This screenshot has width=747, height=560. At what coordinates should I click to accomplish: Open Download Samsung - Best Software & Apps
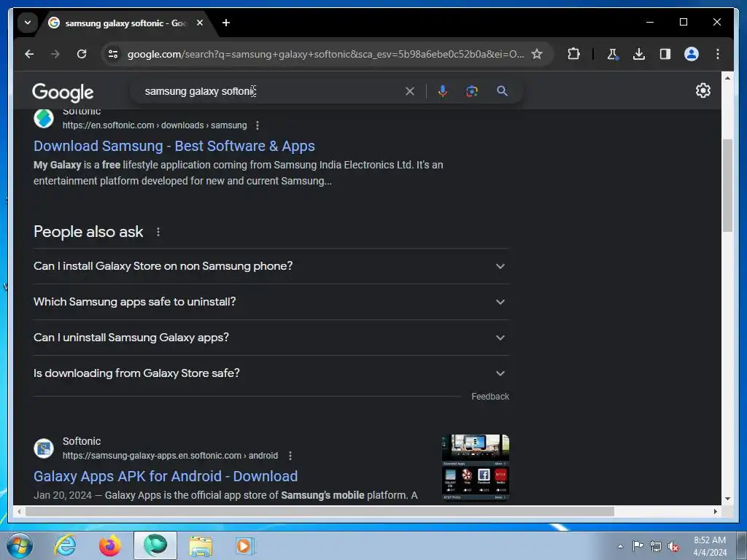coord(174,146)
